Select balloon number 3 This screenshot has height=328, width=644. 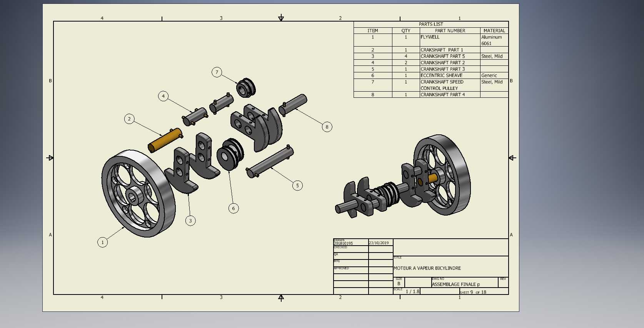click(190, 221)
